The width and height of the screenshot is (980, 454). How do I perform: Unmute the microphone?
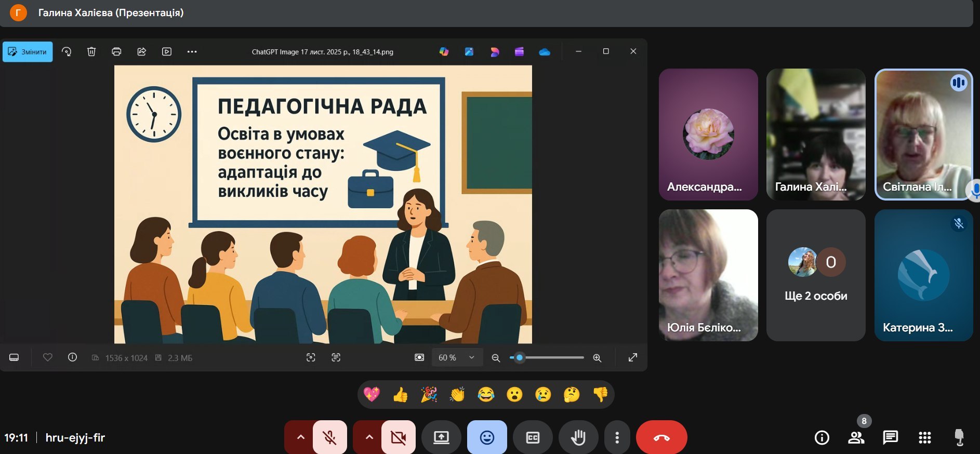point(330,438)
